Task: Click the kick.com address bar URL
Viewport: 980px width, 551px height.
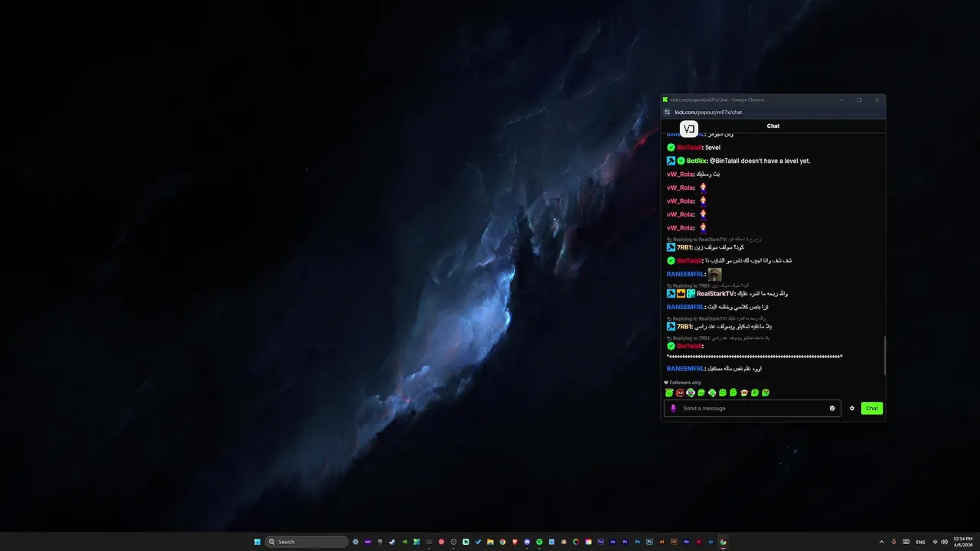Action: point(708,112)
